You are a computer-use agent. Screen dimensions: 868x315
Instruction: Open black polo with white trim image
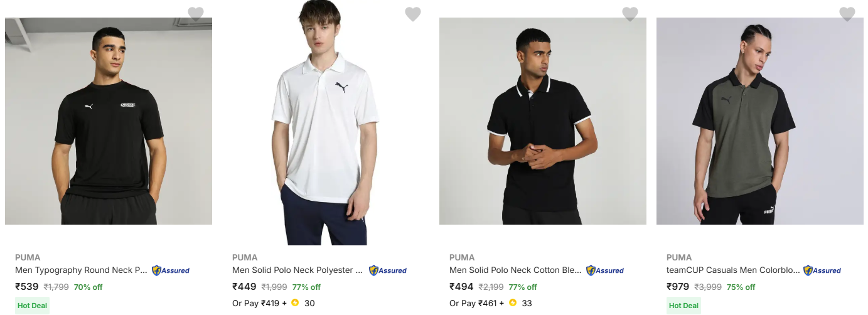click(x=543, y=121)
